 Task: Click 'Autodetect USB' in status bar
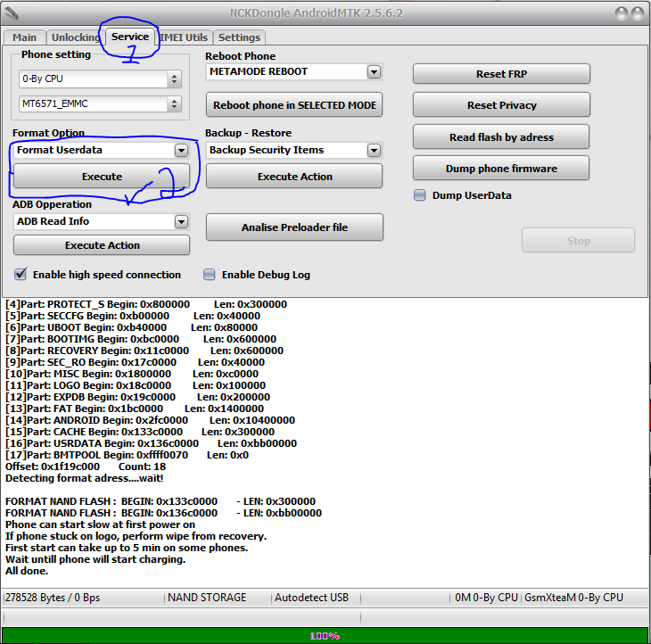tap(311, 598)
